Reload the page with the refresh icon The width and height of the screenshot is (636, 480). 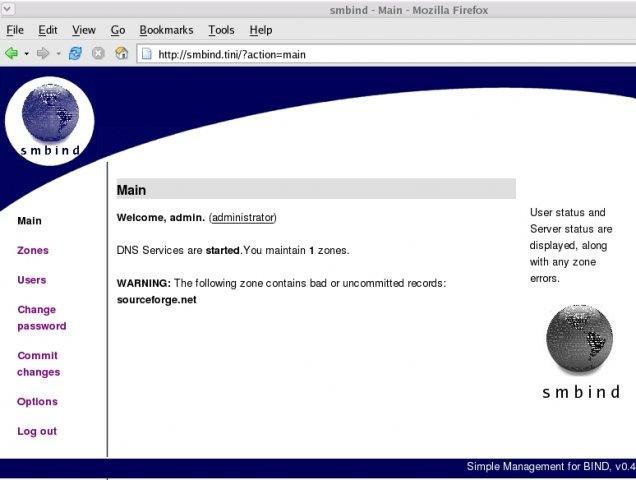click(x=75, y=53)
